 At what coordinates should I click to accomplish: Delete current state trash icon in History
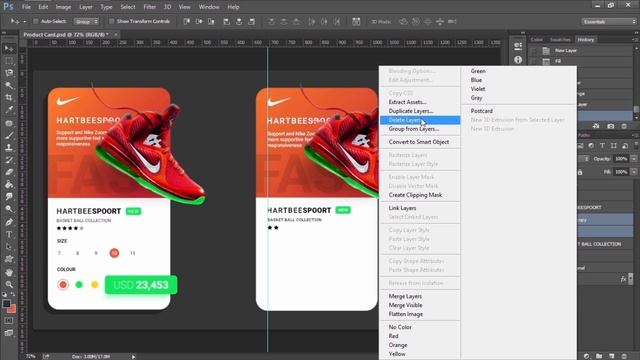624,126
